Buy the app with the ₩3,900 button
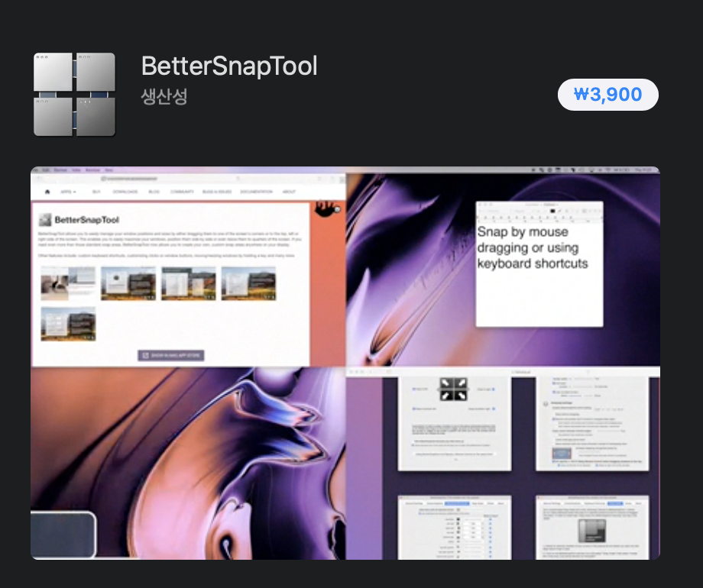The width and height of the screenshot is (703, 588). [608, 95]
